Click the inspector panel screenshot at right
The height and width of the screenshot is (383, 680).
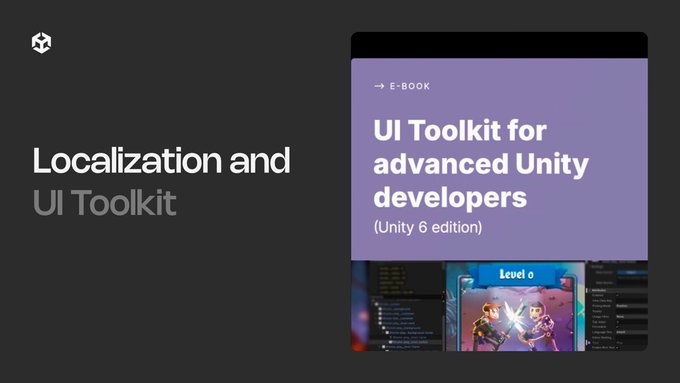pos(617,306)
